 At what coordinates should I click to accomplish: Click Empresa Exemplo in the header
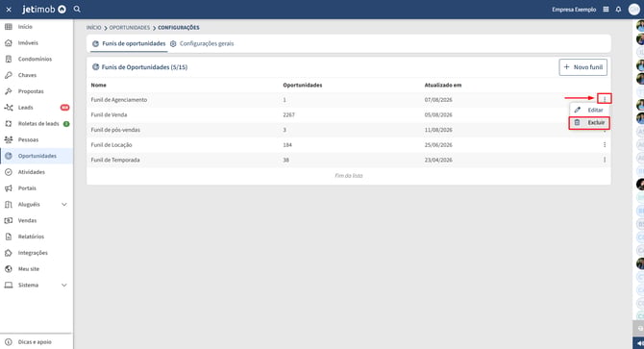coord(574,9)
